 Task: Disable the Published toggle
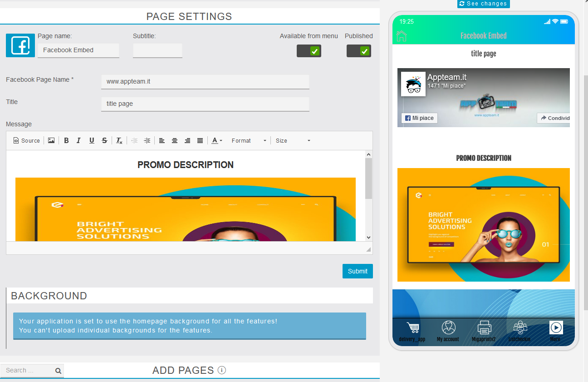[x=359, y=51]
